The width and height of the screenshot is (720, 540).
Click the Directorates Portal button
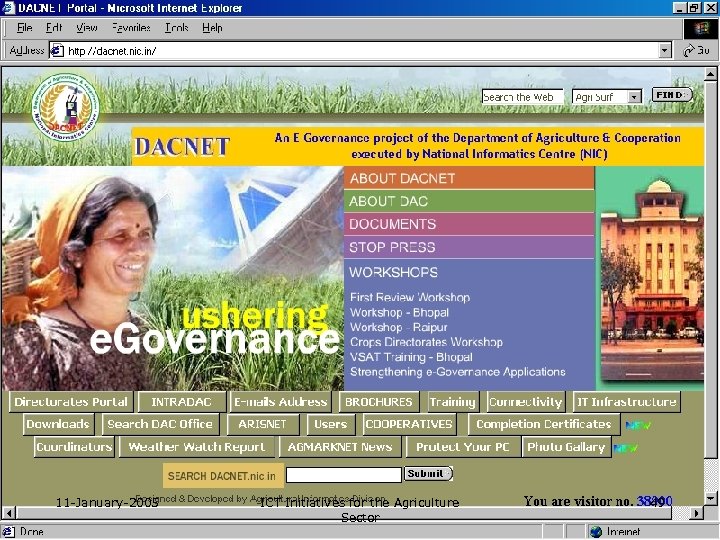(x=71, y=402)
